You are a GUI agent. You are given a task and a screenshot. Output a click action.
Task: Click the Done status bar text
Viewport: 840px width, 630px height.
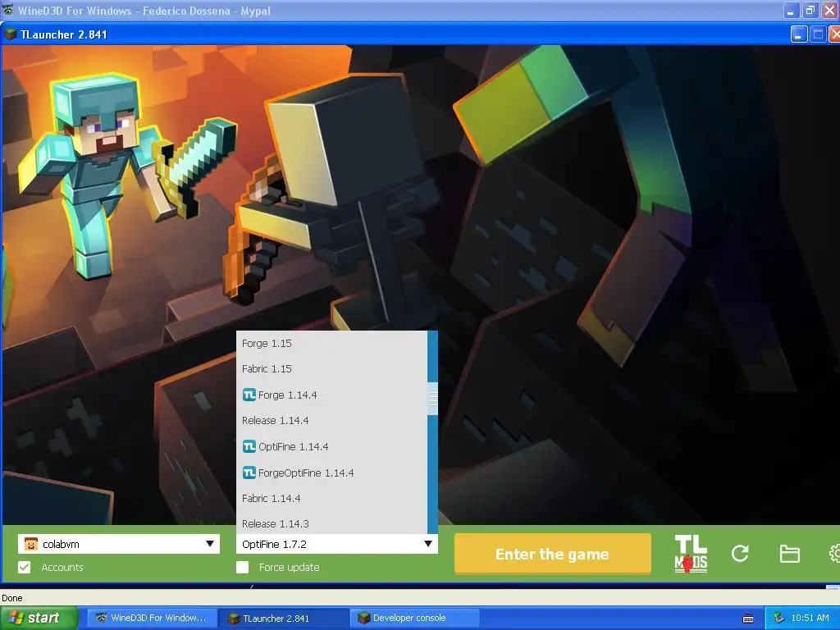click(11, 598)
